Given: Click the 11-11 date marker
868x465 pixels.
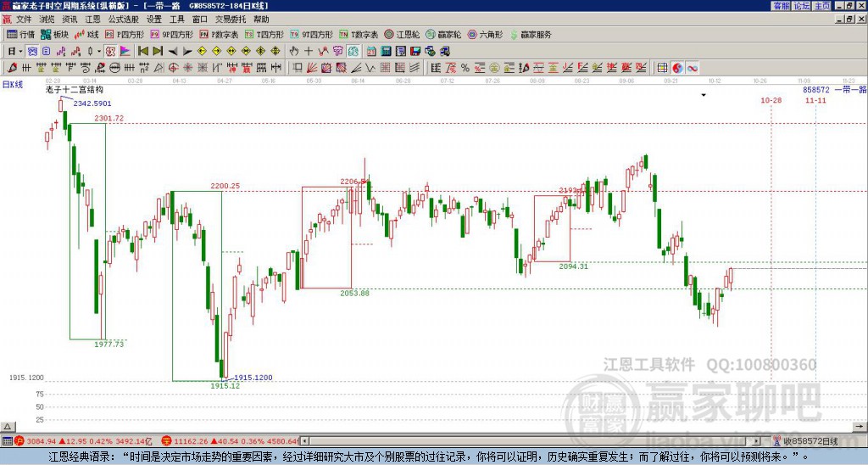Looking at the screenshot, I should tap(815, 100).
